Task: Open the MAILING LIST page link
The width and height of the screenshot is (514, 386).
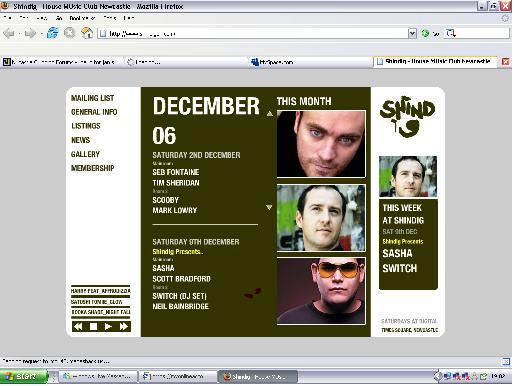Action: click(92, 98)
